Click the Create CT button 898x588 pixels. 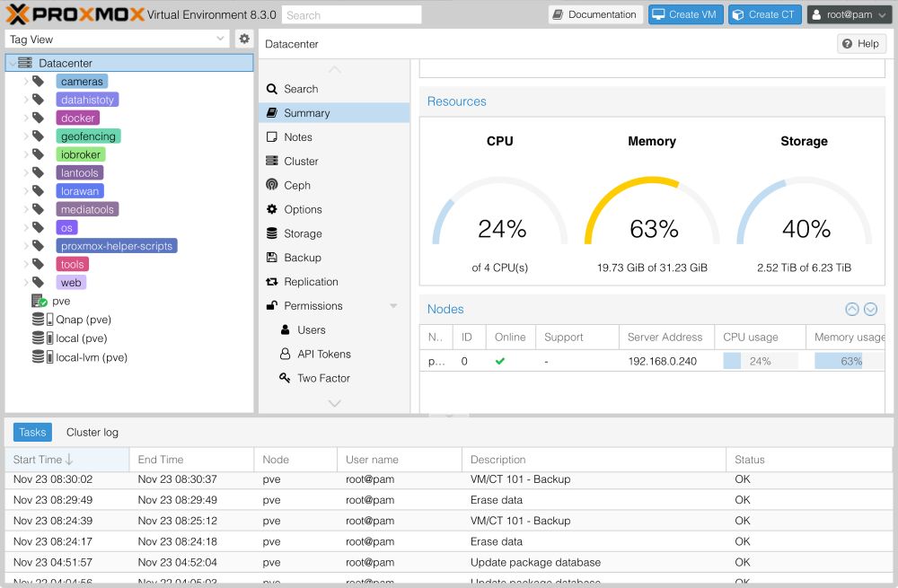point(764,14)
